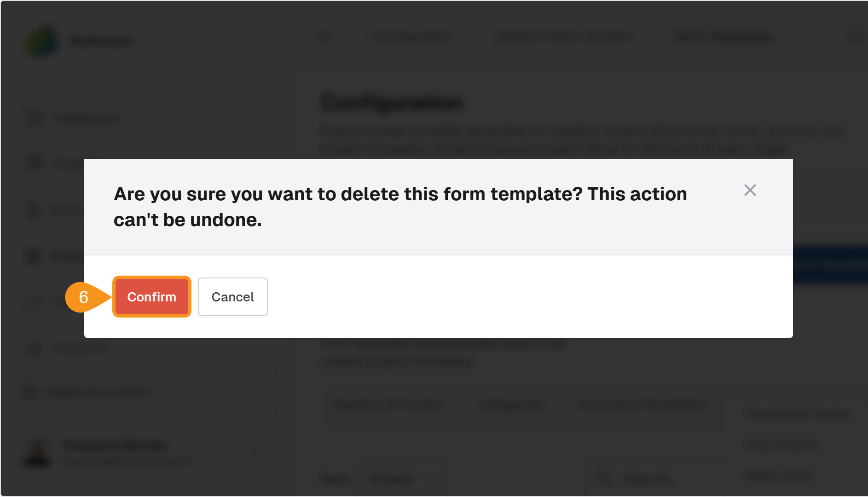Select the Projects icon in the sidebar
The height and width of the screenshot is (497, 868).
tap(34, 163)
